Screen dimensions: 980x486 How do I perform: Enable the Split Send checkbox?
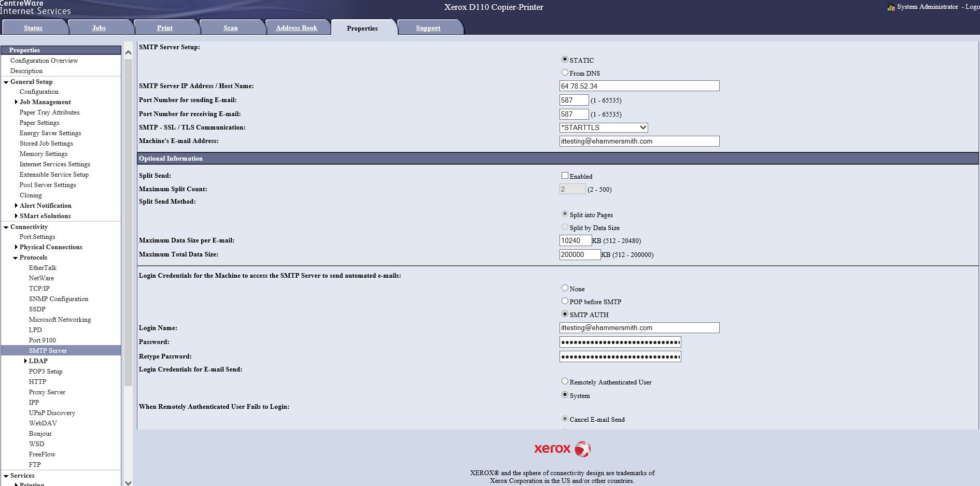565,176
